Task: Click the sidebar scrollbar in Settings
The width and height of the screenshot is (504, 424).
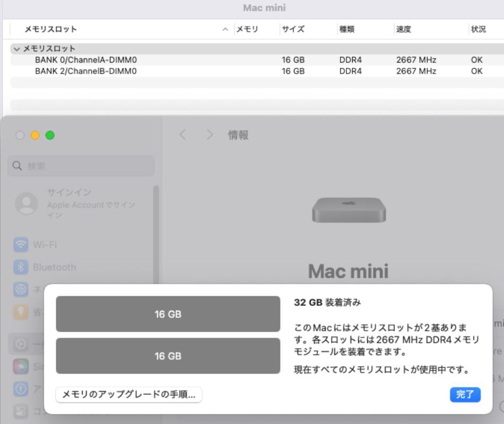Action: click(156, 234)
